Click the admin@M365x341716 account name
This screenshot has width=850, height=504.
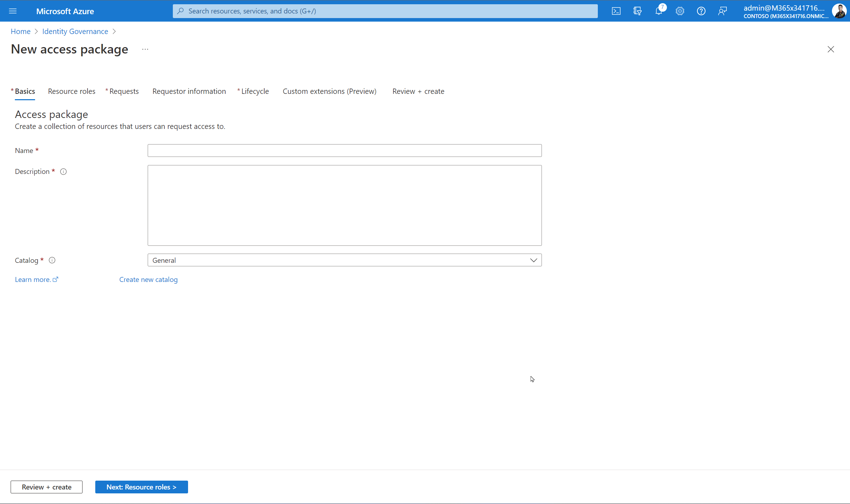pos(784,8)
